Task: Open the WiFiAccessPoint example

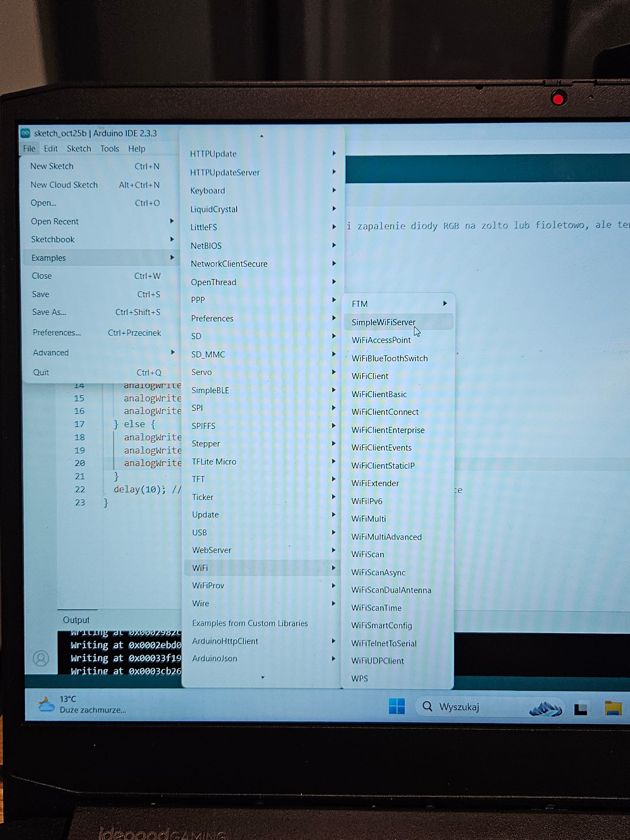Action: (x=398, y=340)
